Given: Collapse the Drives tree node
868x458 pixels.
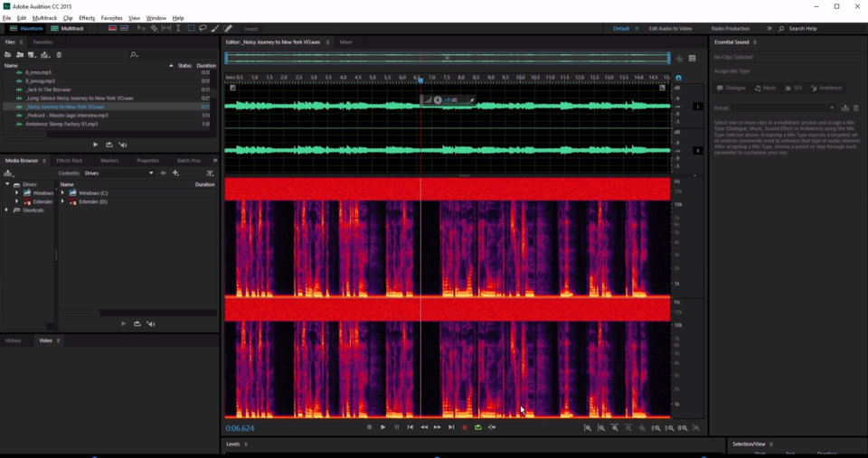Looking at the screenshot, I should coord(7,184).
